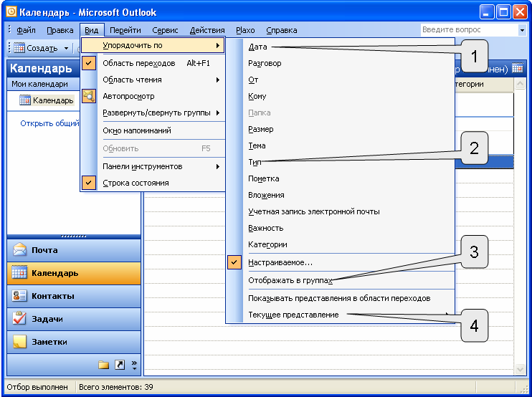532x397 pixels.
Task: Click configure buttons chevron in navigation pane
Action: pyautogui.click(x=134, y=365)
